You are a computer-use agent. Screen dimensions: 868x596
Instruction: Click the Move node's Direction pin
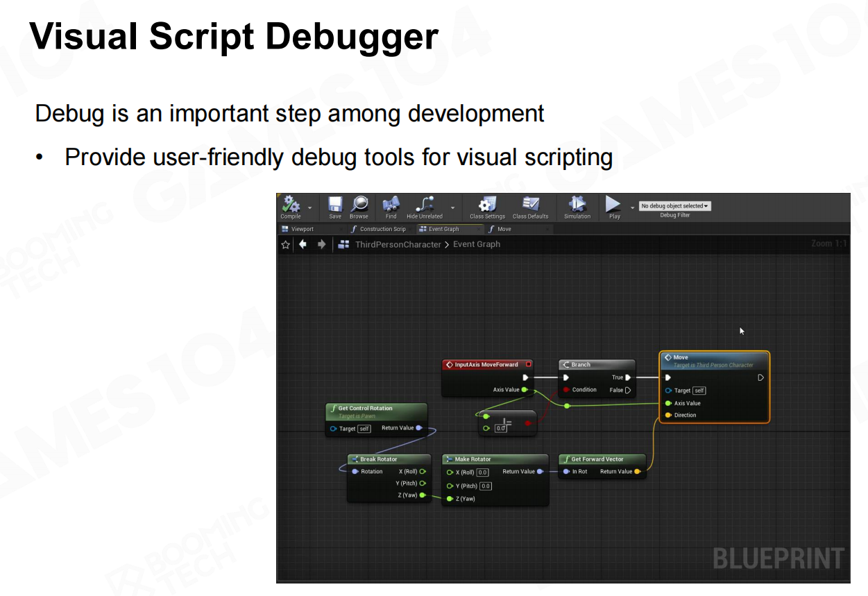coord(668,415)
